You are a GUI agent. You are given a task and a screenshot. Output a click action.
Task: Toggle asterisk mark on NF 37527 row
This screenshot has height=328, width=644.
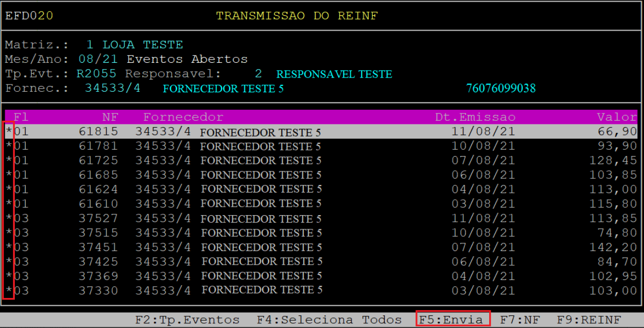click(8, 218)
